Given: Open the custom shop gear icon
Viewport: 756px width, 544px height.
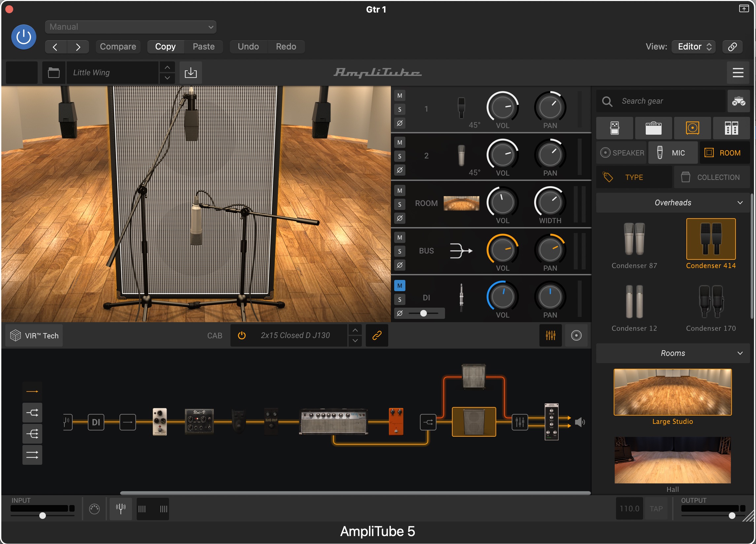Looking at the screenshot, I should [739, 101].
